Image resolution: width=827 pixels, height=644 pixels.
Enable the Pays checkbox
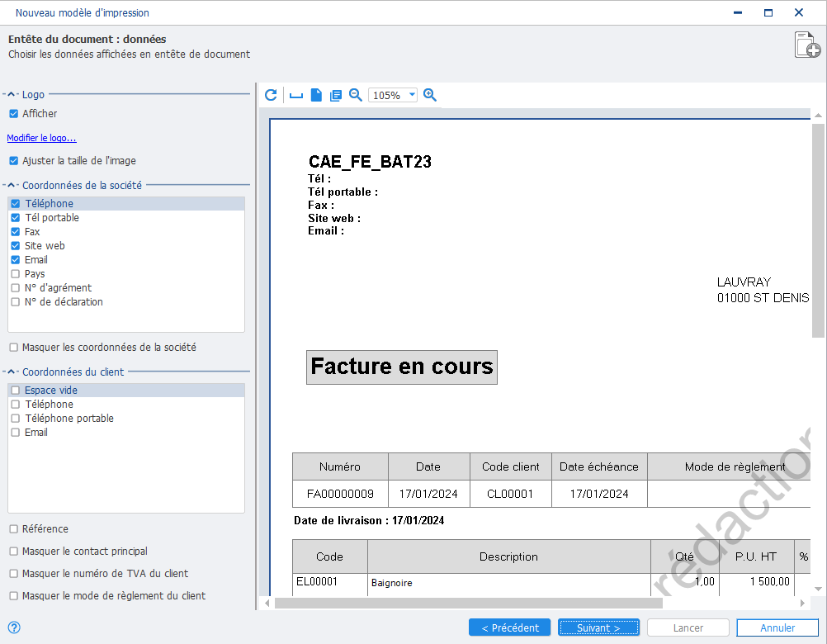(16, 274)
